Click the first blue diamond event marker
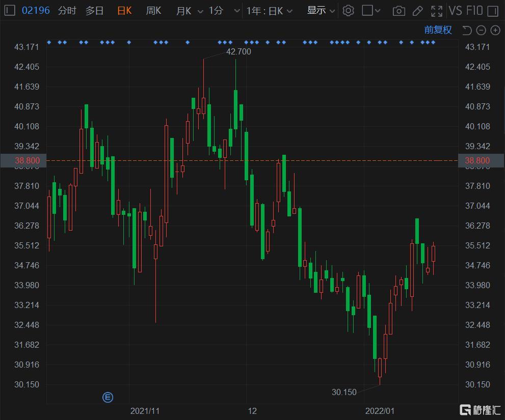 (x=49, y=42)
